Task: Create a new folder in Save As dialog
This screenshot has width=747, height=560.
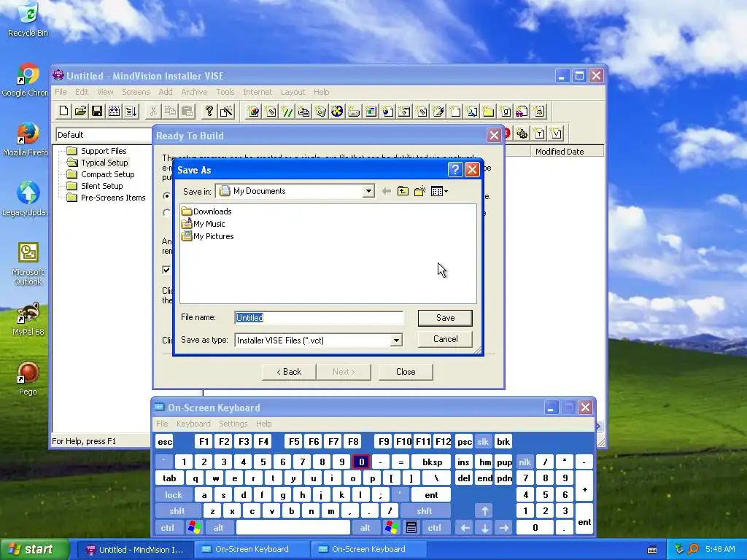Action: tap(419, 191)
